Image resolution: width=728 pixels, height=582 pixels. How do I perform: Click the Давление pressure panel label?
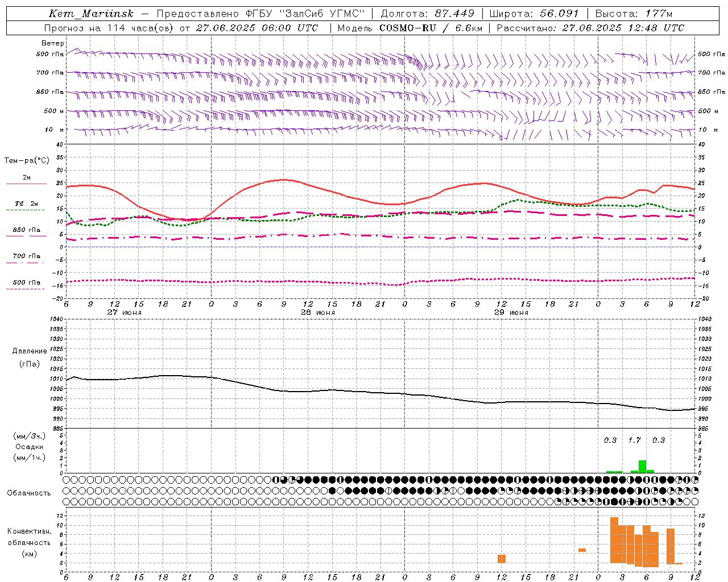30,351
